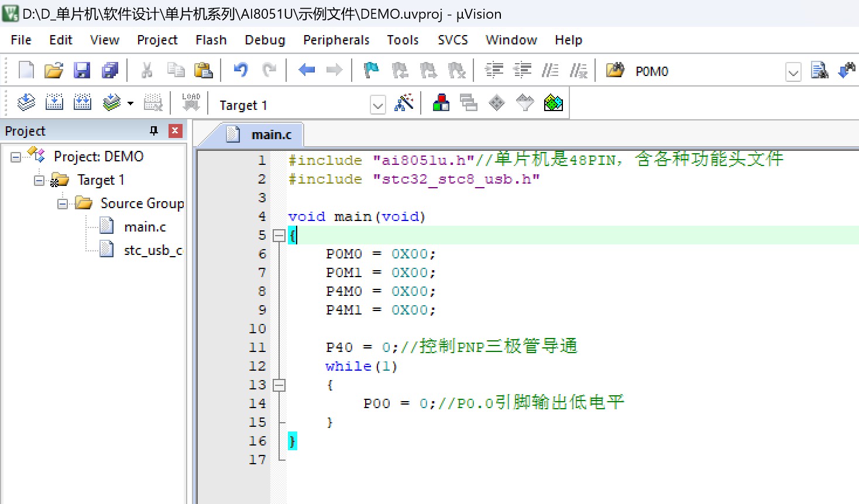Open the Batch Build dropdown arrow
Viewport: 859px width, 504px height.
[130, 103]
